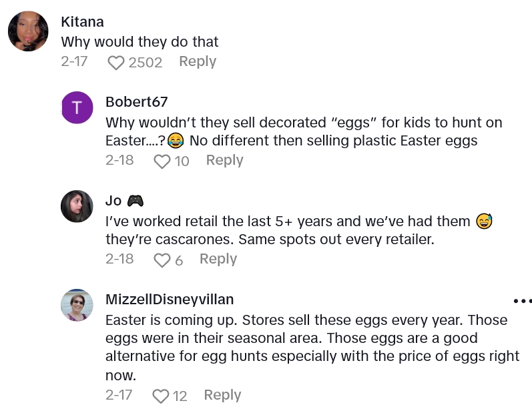Reply to Kitana's comment
This screenshot has width=532, height=413.
(198, 62)
